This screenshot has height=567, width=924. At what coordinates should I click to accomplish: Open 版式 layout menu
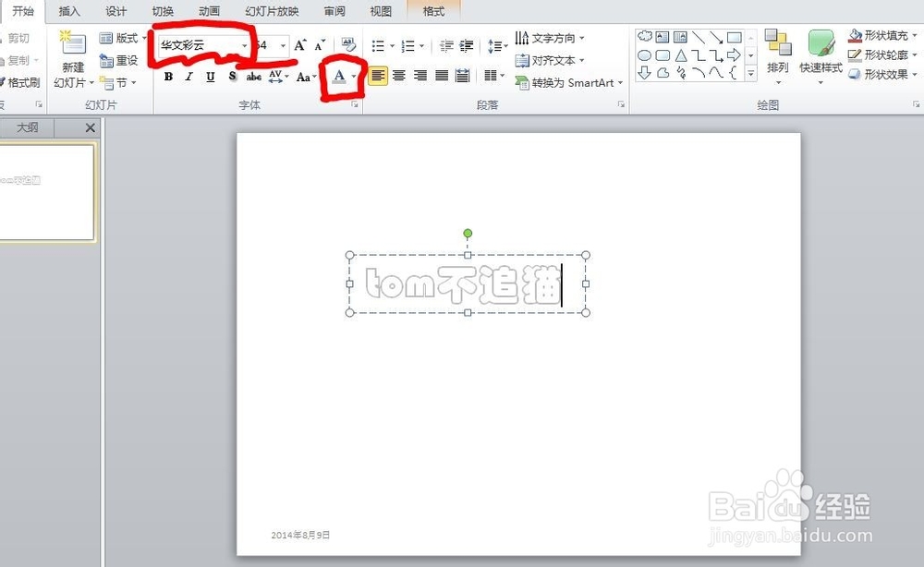(123, 38)
